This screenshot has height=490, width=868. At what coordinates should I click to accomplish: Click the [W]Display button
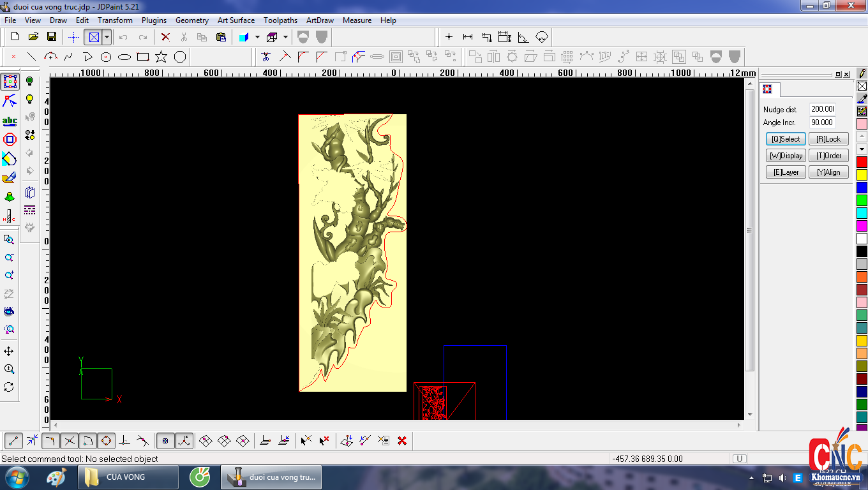tap(786, 156)
